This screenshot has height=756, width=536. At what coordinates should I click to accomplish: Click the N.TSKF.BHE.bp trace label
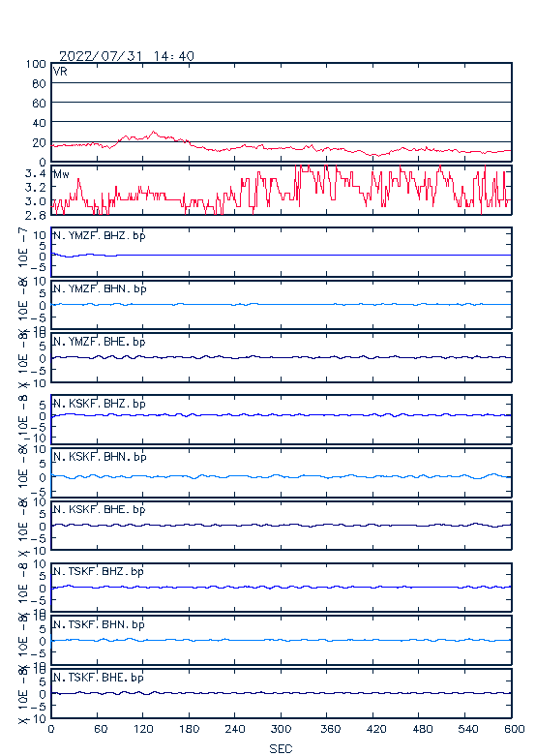99,678
